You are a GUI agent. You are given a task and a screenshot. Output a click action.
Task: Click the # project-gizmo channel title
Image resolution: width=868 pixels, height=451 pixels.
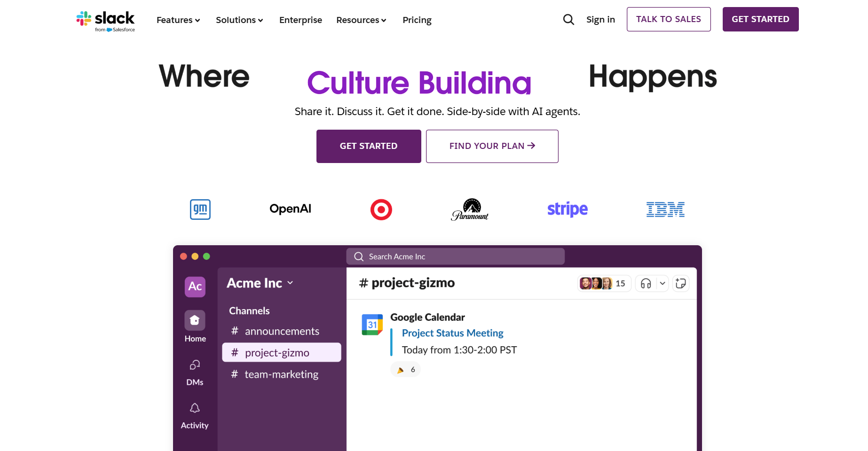point(407,283)
